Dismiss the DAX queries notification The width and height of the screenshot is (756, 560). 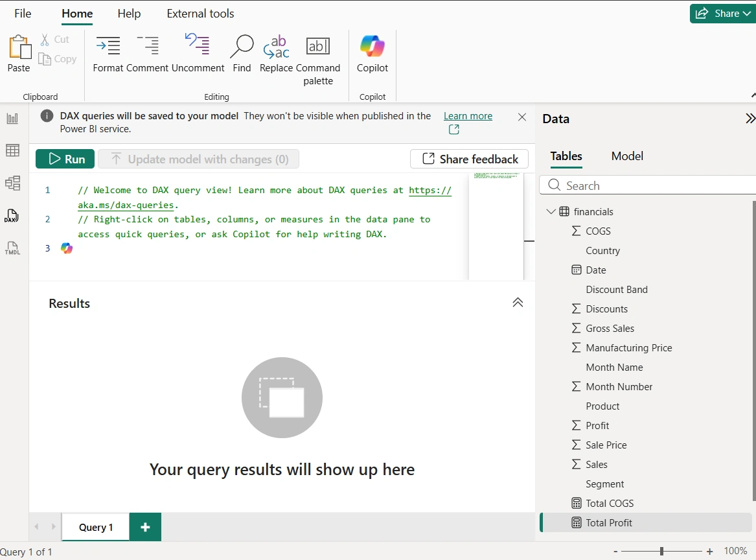click(521, 117)
